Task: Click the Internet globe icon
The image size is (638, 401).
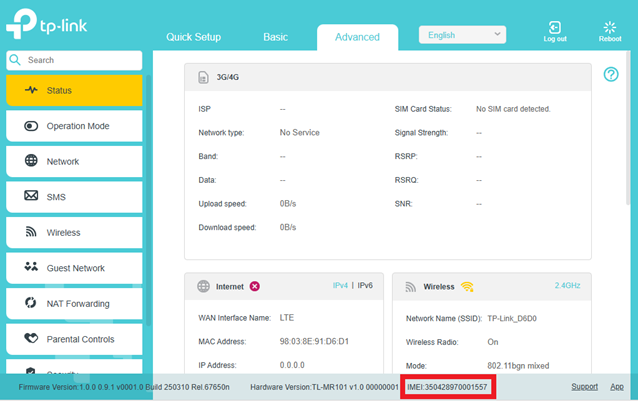Action: click(x=201, y=286)
